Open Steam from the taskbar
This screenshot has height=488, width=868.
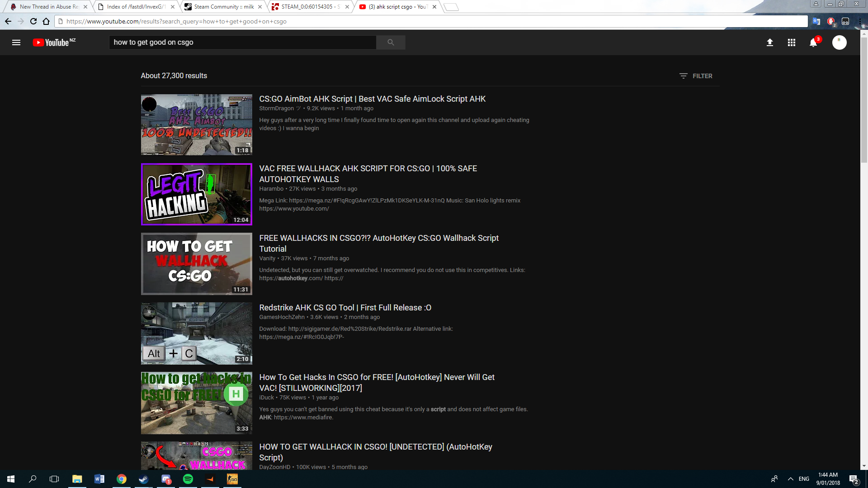coord(144,479)
